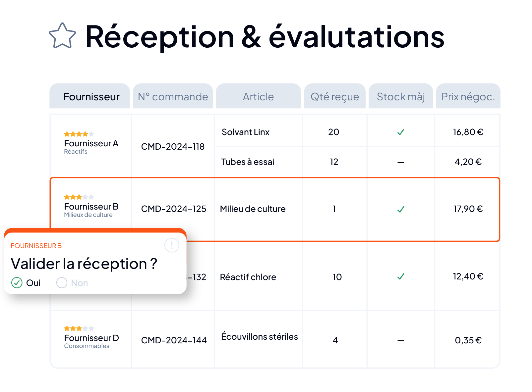Click Fournisseur B's three-star rating
The image size is (532, 392).
[79, 197]
